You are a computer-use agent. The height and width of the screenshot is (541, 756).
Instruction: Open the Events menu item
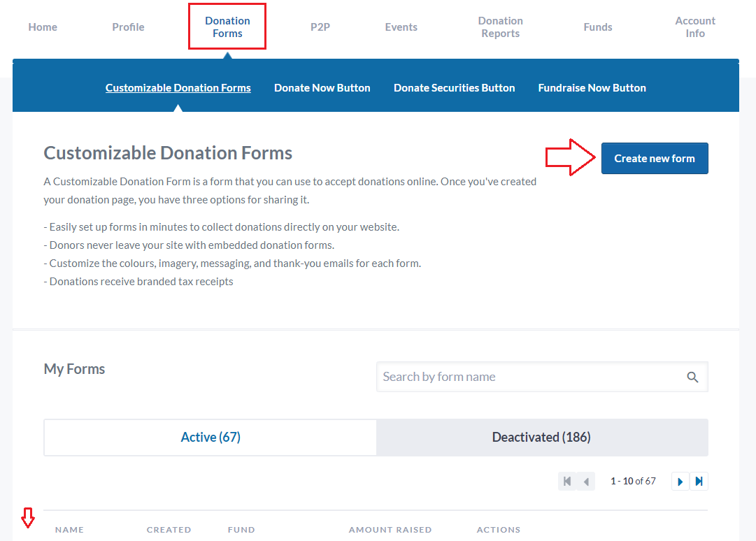[x=401, y=27]
